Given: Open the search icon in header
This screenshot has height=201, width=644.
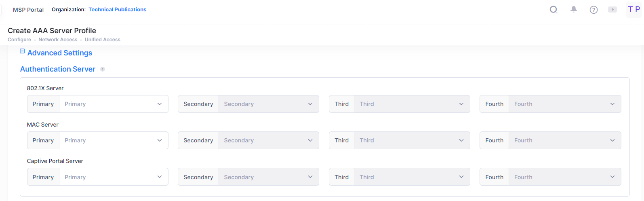Looking at the screenshot, I should coord(554,10).
